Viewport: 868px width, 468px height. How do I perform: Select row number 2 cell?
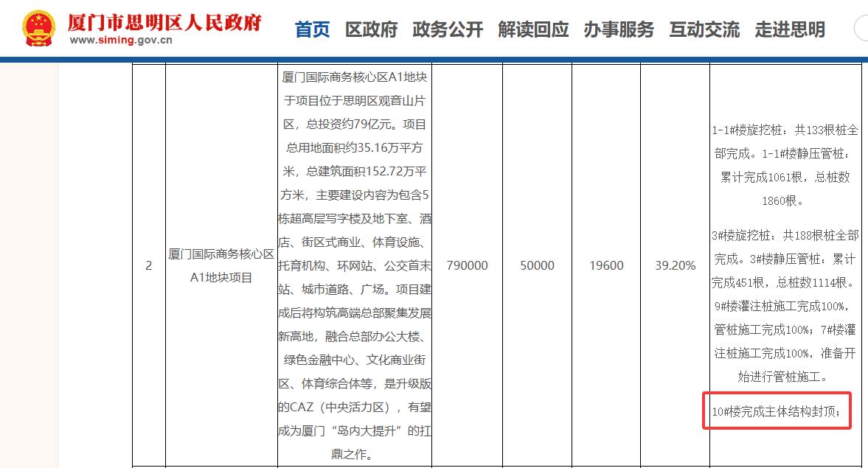(149, 265)
